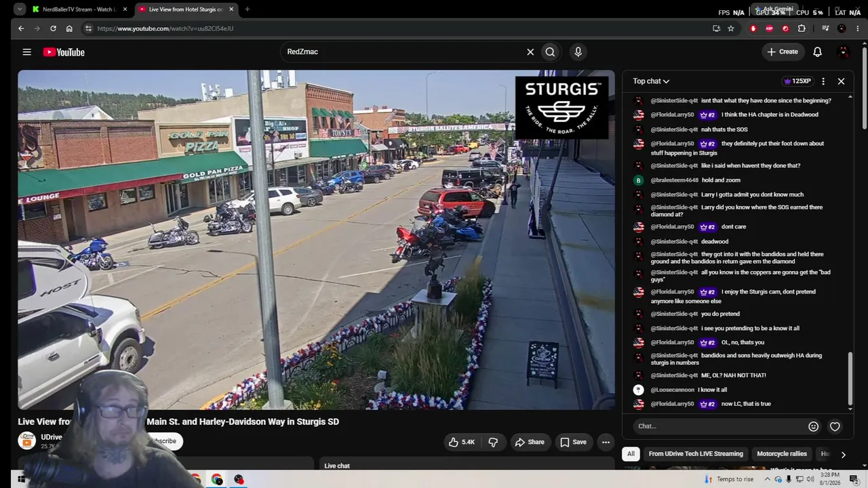This screenshot has height=488, width=868.
Task: Open the emoji picker in chat
Action: (814, 426)
